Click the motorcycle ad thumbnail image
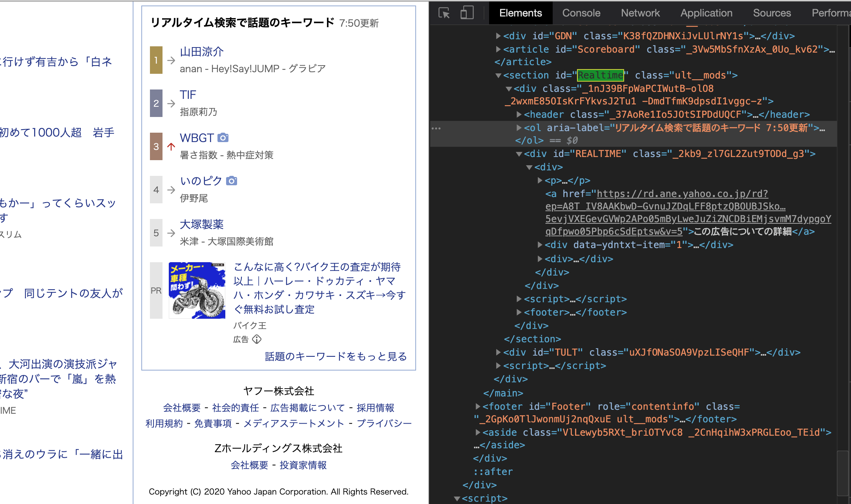Screen dimensions: 851x504 [197, 290]
